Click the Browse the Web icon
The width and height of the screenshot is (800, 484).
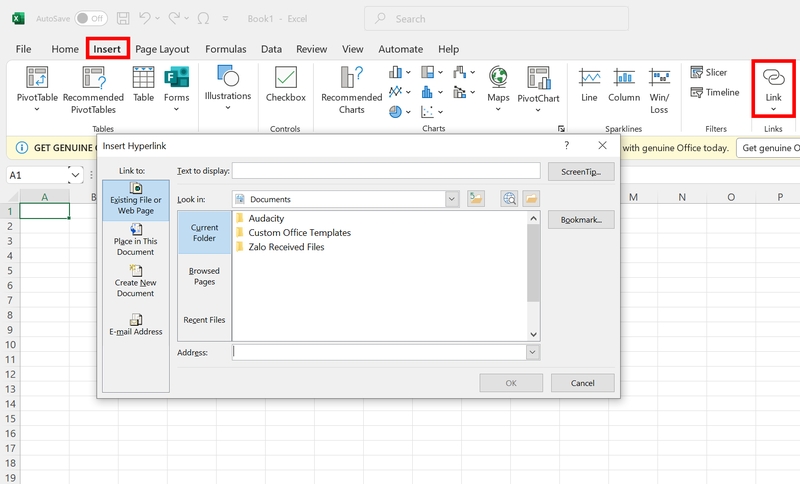point(509,199)
